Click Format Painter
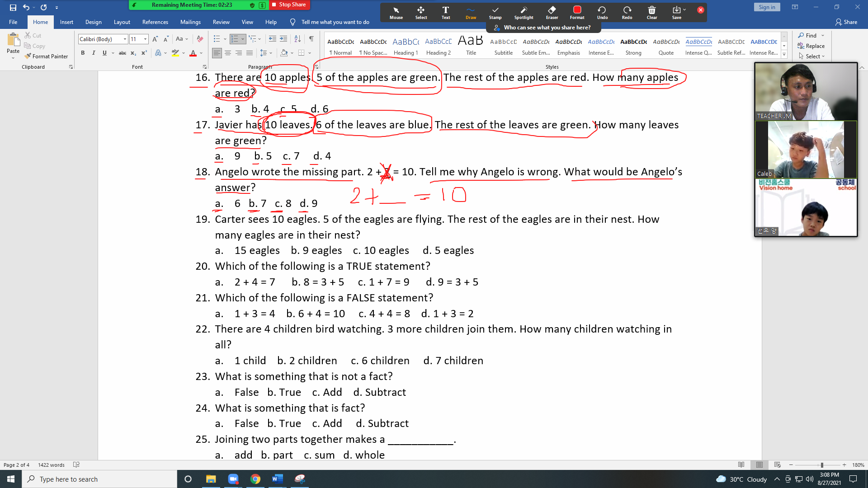Screen dimensions: 868x488 [x=47, y=56]
